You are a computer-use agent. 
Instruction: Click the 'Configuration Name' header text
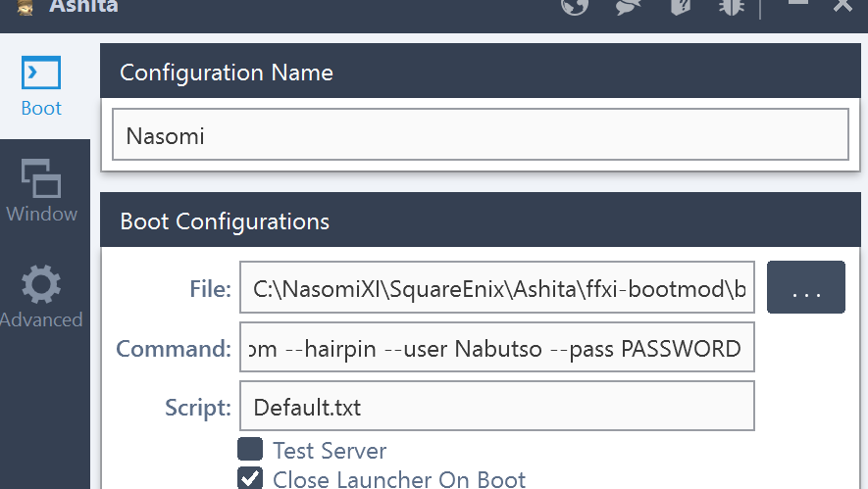point(227,73)
